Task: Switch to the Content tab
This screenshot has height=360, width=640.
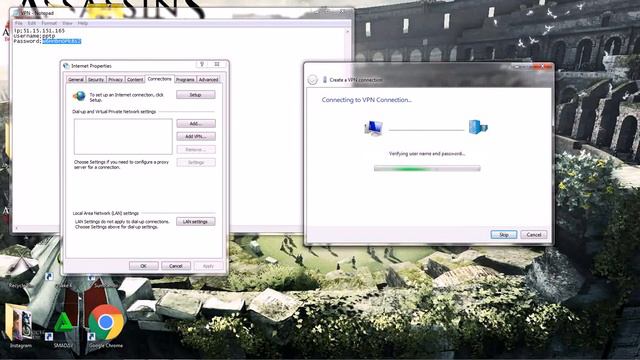Action: click(x=135, y=80)
